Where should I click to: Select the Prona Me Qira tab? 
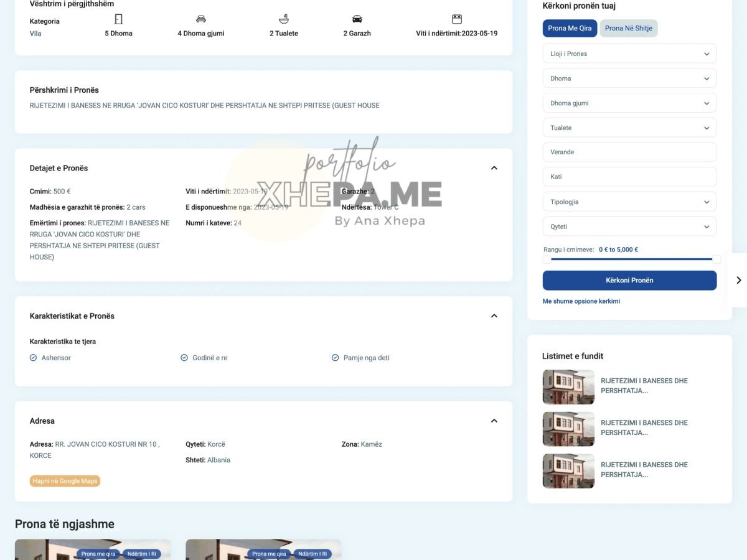570,29
